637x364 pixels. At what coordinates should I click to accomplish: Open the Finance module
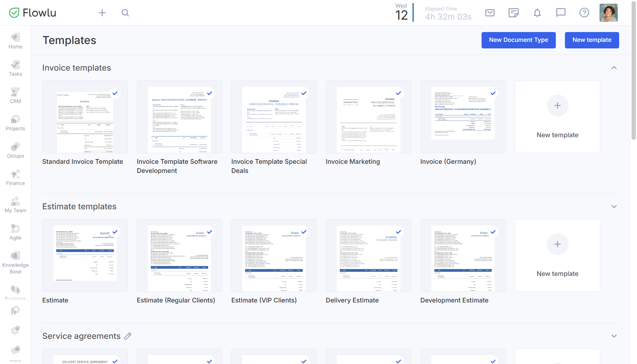point(15,178)
